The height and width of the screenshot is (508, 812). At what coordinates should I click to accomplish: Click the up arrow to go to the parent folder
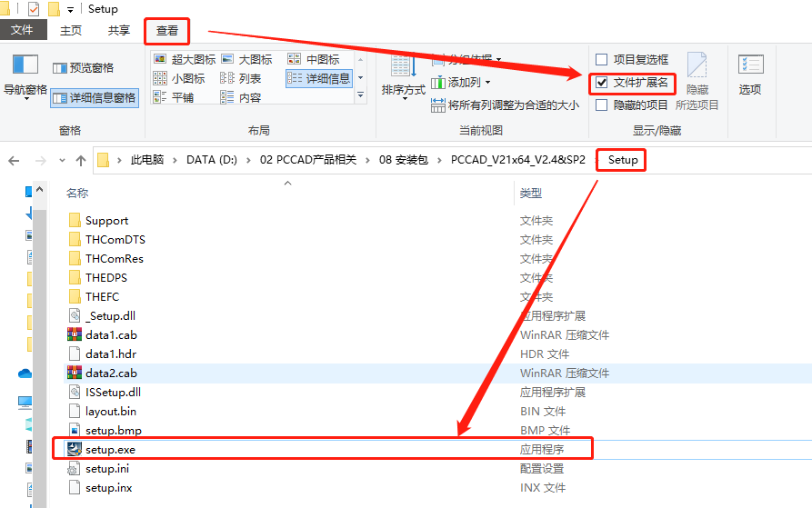[81, 160]
